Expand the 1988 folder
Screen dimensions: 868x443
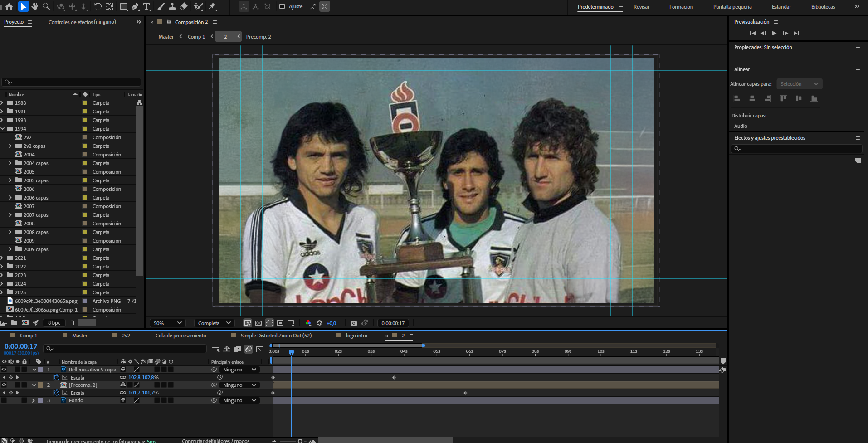click(x=2, y=103)
